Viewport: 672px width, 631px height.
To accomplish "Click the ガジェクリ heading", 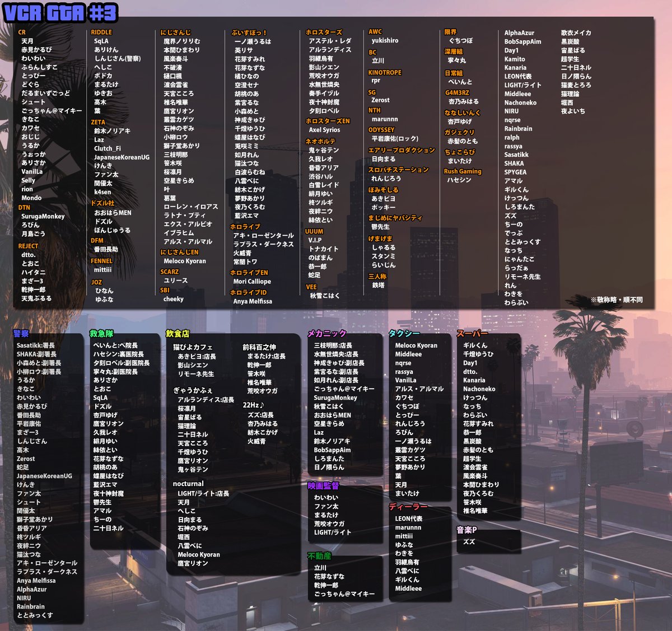I will 459,132.
